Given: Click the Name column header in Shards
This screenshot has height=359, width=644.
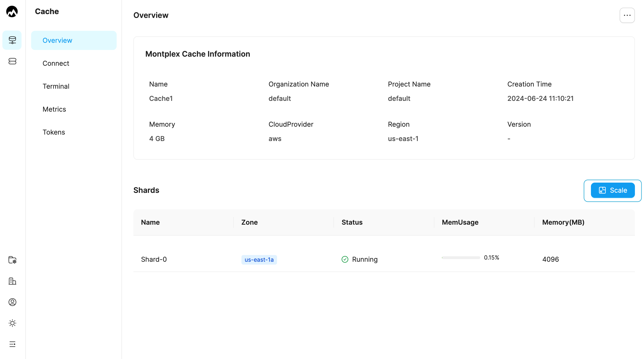Looking at the screenshot, I should pos(150,222).
